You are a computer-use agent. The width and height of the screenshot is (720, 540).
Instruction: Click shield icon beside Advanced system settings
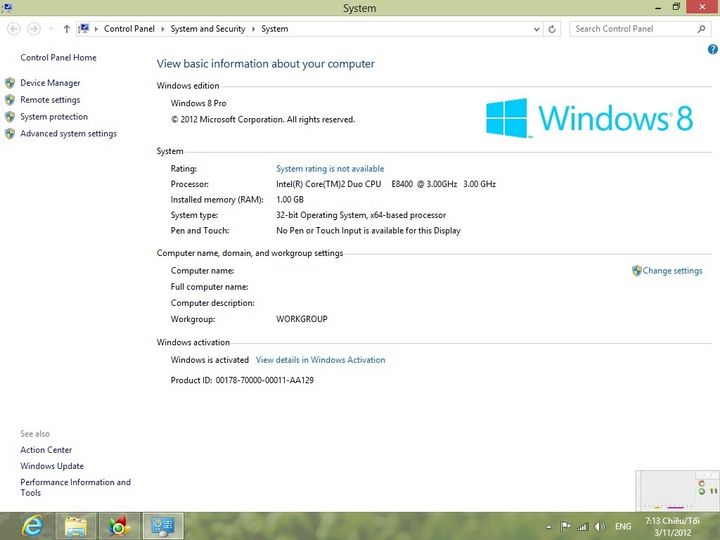[10, 134]
